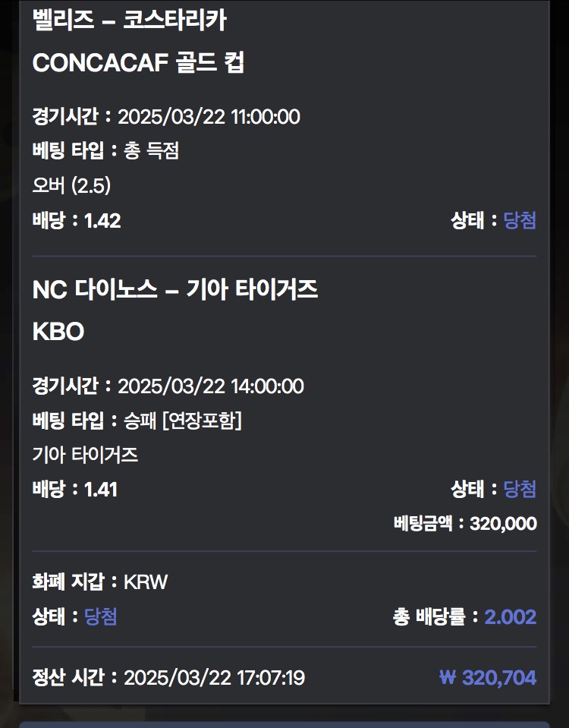Screen dimensions: 569x728
Task: Click the 1.41 odds value
Action: (101, 490)
